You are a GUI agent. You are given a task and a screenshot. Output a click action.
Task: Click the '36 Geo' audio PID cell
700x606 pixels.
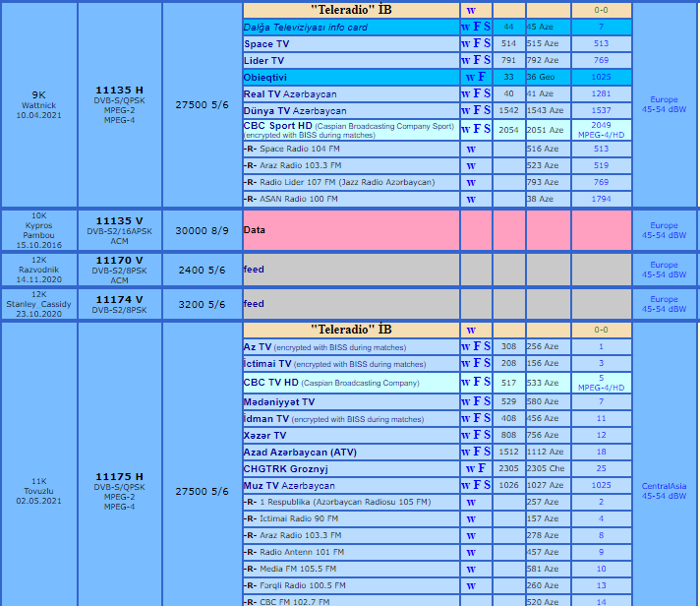pyautogui.click(x=549, y=77)
